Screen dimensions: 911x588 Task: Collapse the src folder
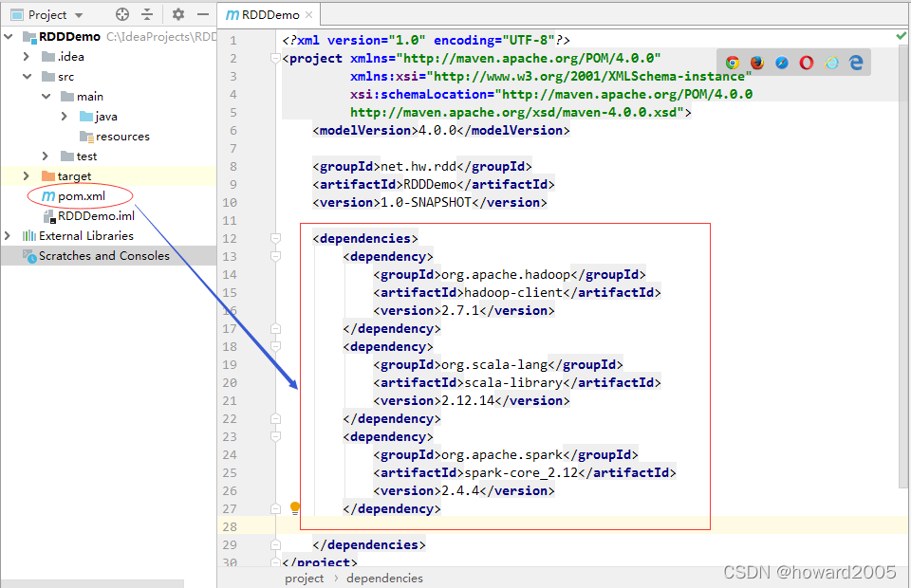click(27, 76)
